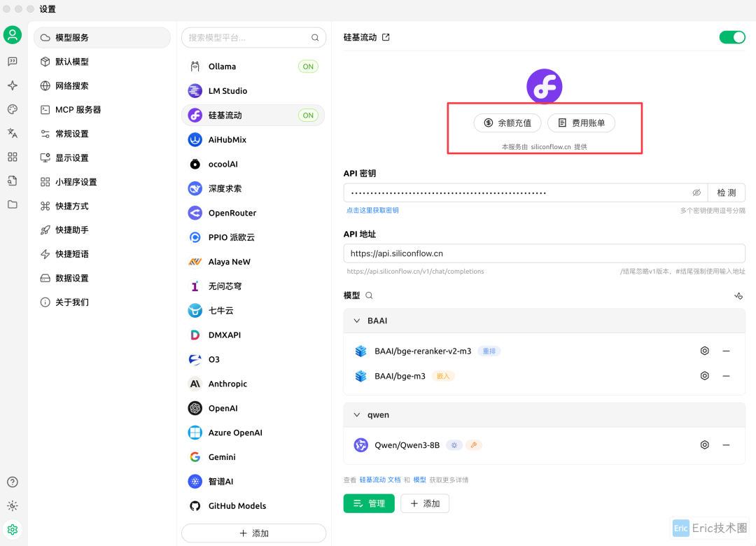Select the Azure OpenAI provider
Screen dimensions: 756x546
pyautogui.click(x=253, y=433)
